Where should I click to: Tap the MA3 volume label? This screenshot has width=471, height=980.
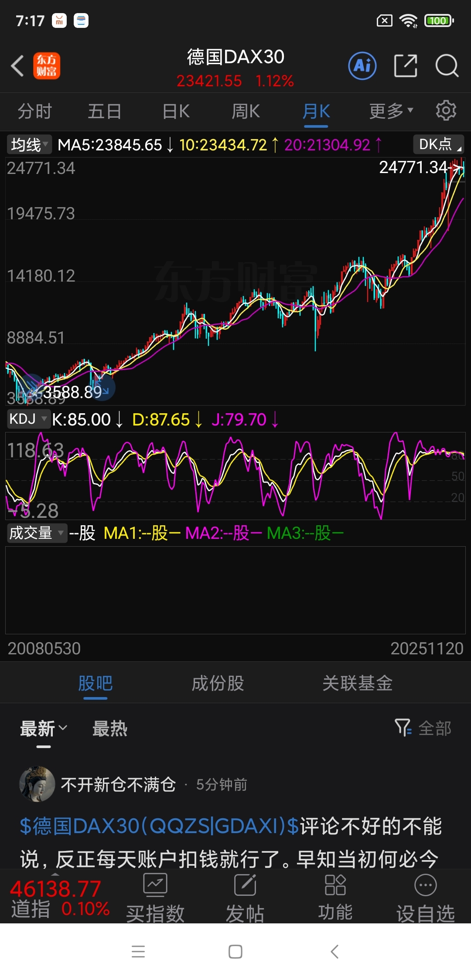click(305, 533)
